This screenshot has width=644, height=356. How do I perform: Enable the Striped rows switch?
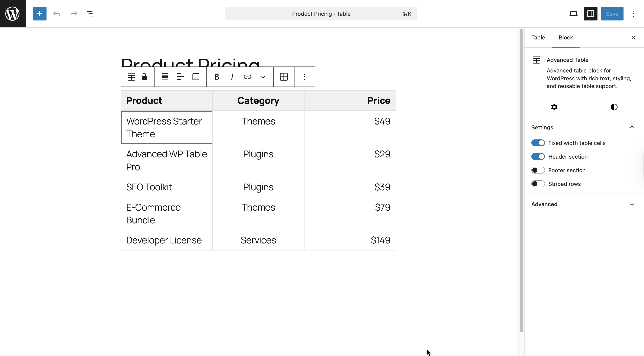point(538,184)
